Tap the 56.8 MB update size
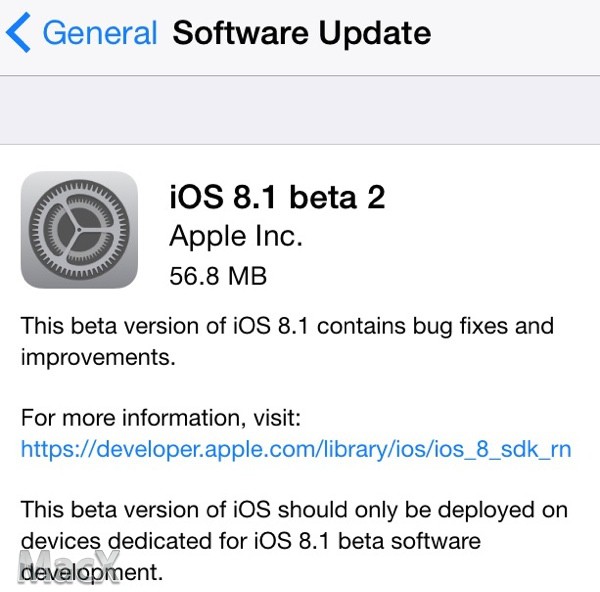The height and width of the screenshot is (592, 600). tap(218, 276)
